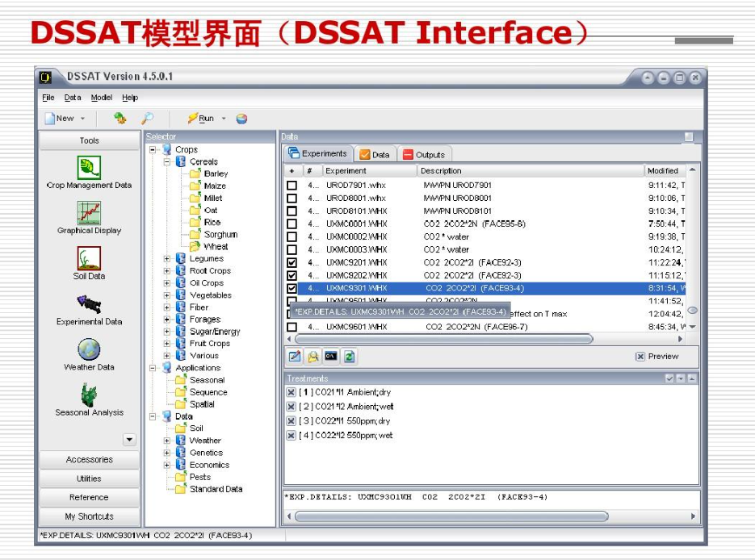Select the UXMC9601.WHX experiment row

tap(486, 327)
